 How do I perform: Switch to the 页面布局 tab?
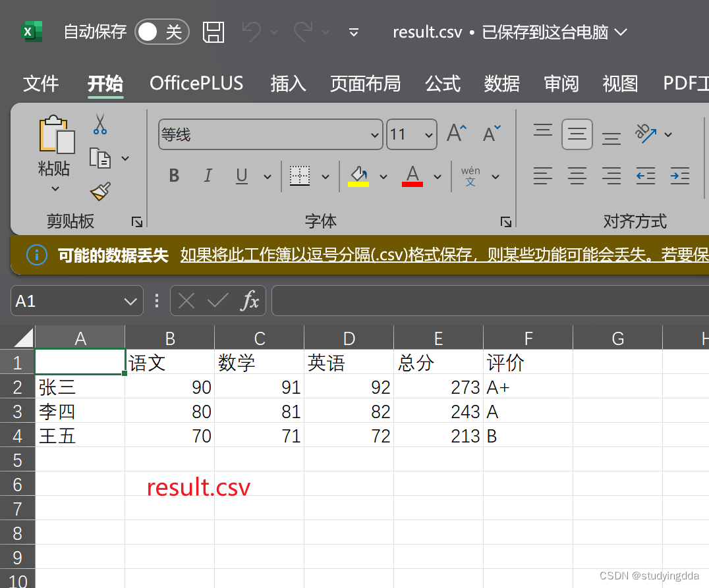(365, 84)
